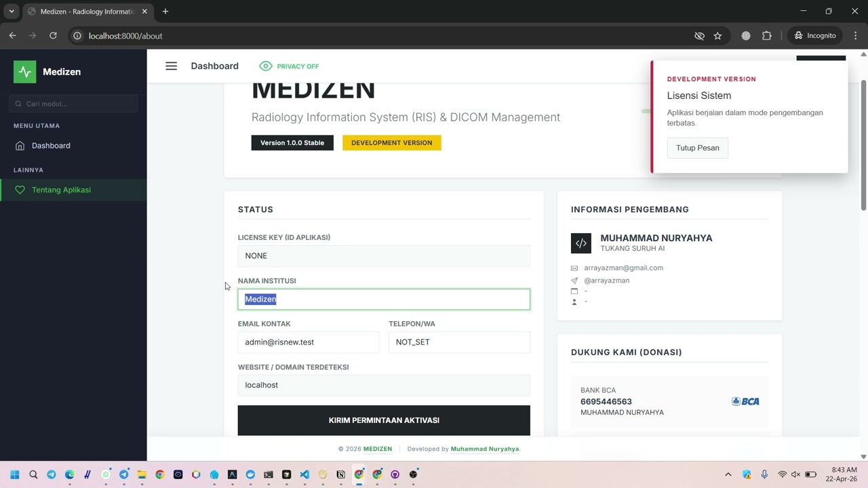Image resolution: width=868 pixels, height=488 pixels.
Task: Open the Chrome three-dot menu
Action: [854, 36]
